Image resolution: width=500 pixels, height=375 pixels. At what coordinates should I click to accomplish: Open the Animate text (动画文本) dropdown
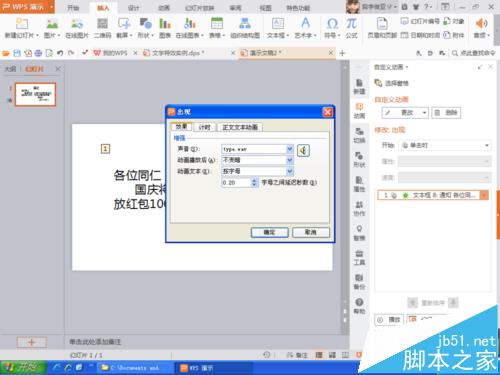tap(290, 171)
